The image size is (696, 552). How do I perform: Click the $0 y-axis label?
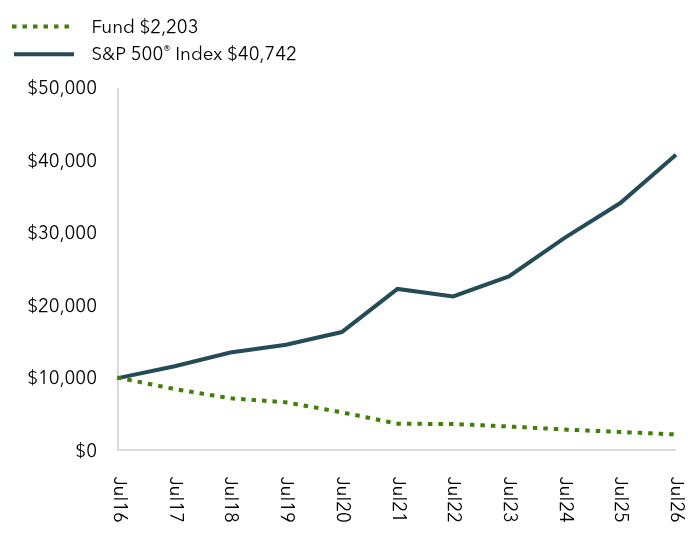pyautogui.click(x=86, y=450)
